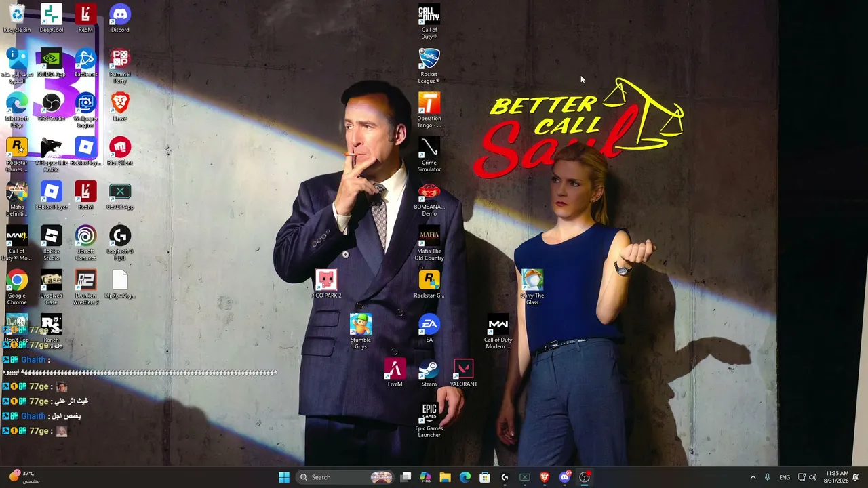The width and height of the screenshot is (868, 488).
Task: Open the notifications bell in the tray
Action: 856,477
